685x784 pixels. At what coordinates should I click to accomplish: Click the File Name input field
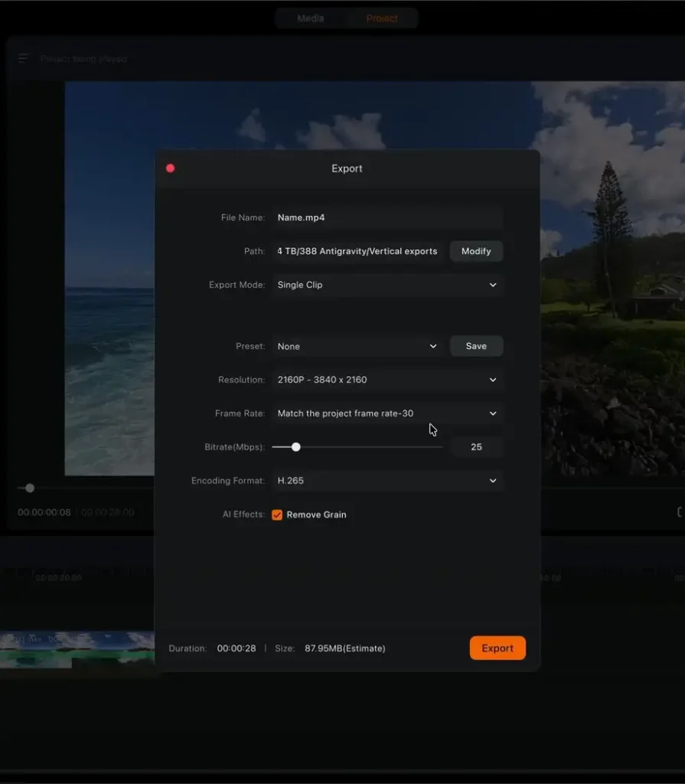(387, 217)
